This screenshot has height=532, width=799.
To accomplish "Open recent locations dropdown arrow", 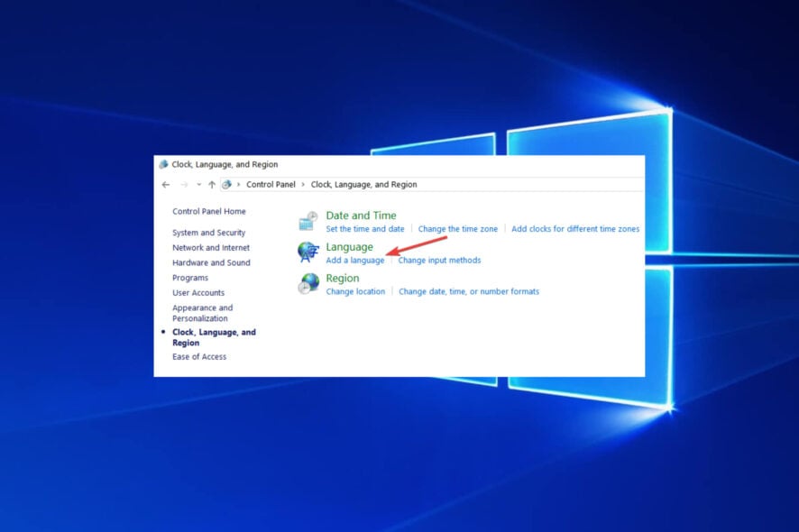I will pos(198,185).
